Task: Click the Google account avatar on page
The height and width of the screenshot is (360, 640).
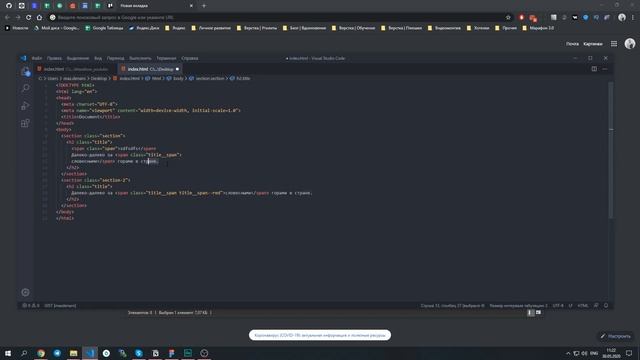Action: coord(630,44)
